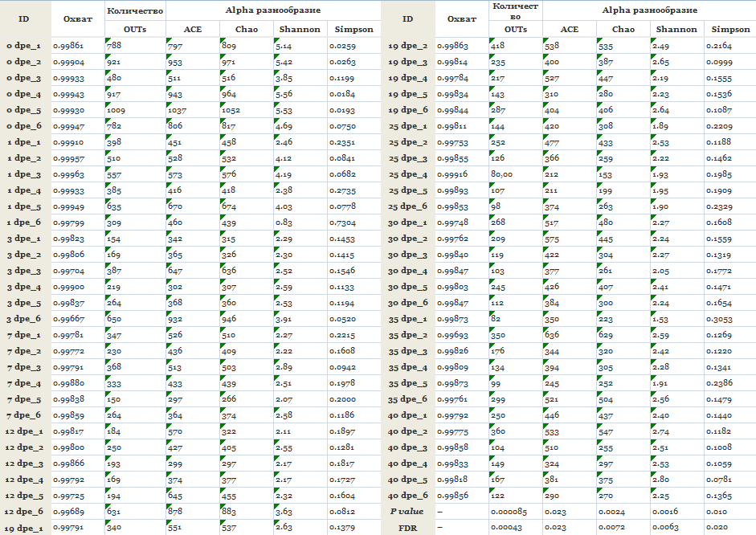This screenshot has width=756, height=535.
Task: Click Chao value 1052 in row 0 dpe_5
Action: (x=231, y=110)
